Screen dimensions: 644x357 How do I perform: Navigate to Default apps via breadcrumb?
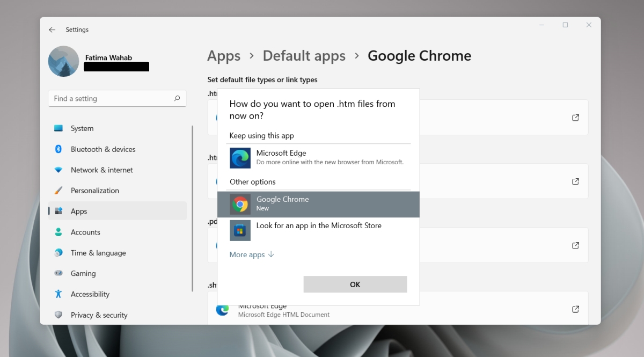(304, 56)
